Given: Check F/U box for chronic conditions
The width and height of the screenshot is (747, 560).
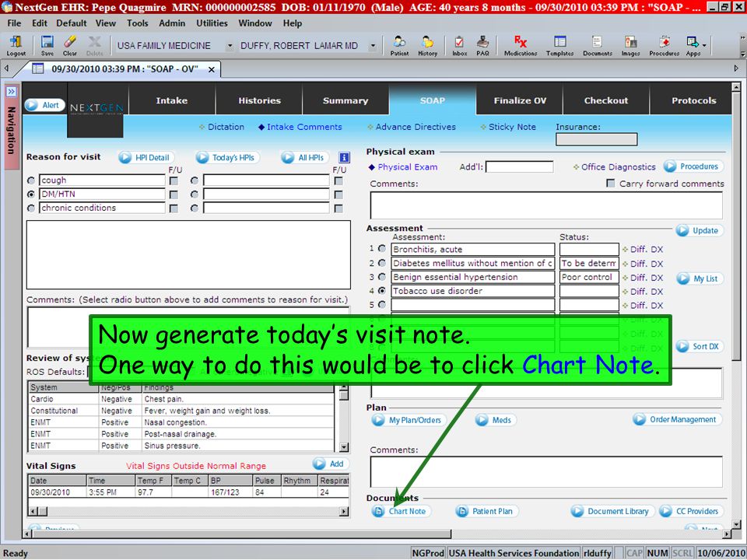Looking at the screenshot, I should (174, 208).
